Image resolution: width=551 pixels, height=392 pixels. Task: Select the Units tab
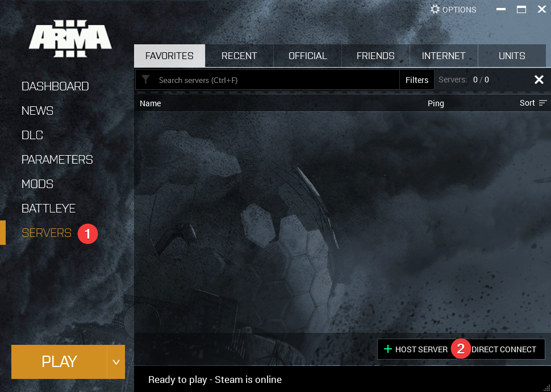pyautogui.click(x=512, y=56)
